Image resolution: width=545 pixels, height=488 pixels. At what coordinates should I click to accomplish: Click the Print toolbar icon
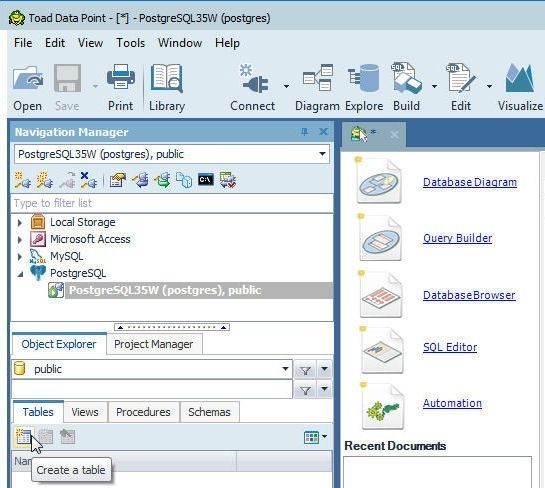coord(121,78)
